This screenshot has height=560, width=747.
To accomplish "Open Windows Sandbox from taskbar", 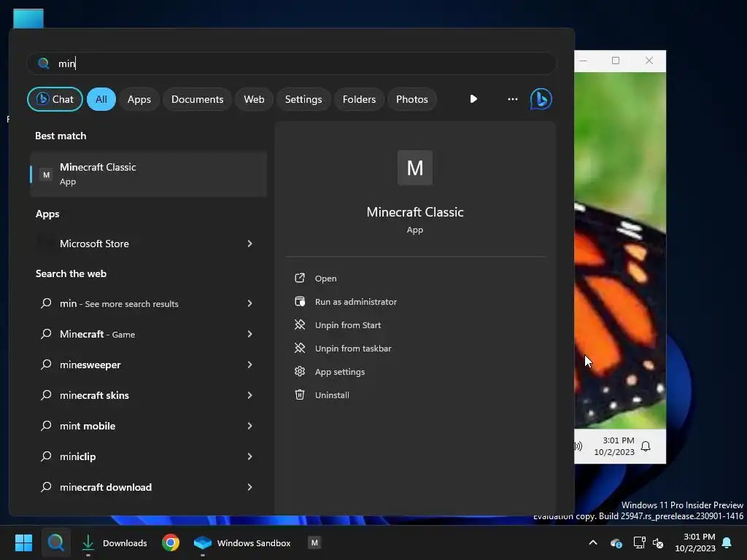I will (242, 542).
